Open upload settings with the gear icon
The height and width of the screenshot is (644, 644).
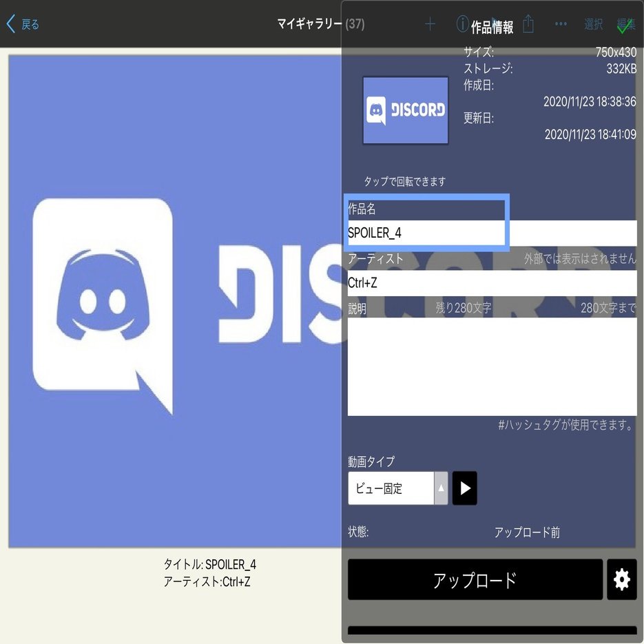tap(622, 579)
